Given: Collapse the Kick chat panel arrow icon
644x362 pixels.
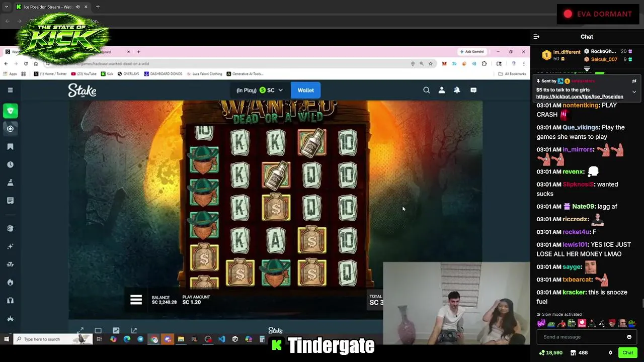Looking at the screenshot, I should [536, 37].
